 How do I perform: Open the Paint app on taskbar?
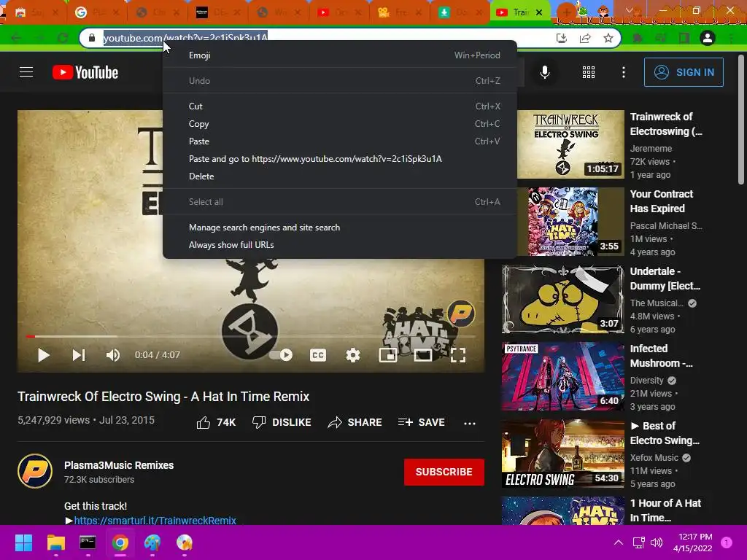tap(152, 542)
